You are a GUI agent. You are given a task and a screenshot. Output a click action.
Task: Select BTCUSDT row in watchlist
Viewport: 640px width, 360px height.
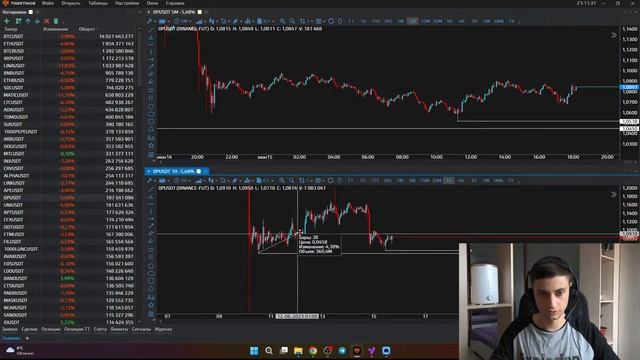[x=69, y=36]
